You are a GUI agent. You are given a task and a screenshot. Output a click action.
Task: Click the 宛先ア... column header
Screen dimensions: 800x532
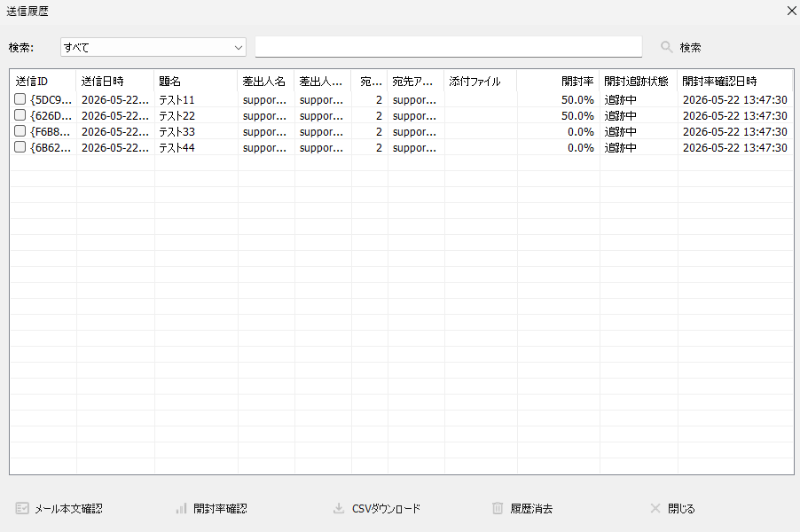pyautogui.click(x=415, y=81)
